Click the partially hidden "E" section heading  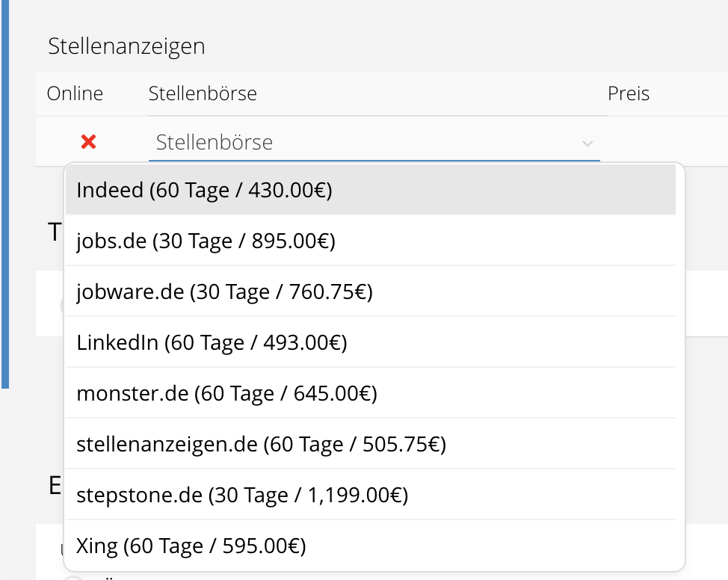pos(55,486)
